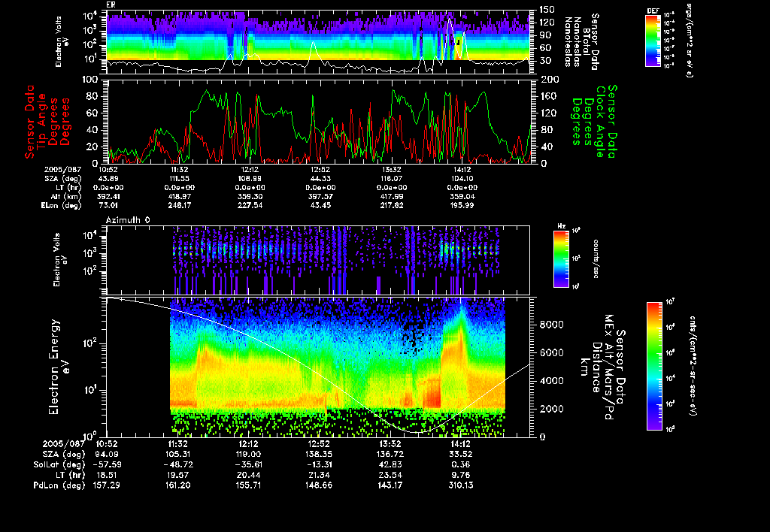This screenshot has height=532, width=770.
Task: Select SZA value 104.10
Action: click(x=462, y=179)
